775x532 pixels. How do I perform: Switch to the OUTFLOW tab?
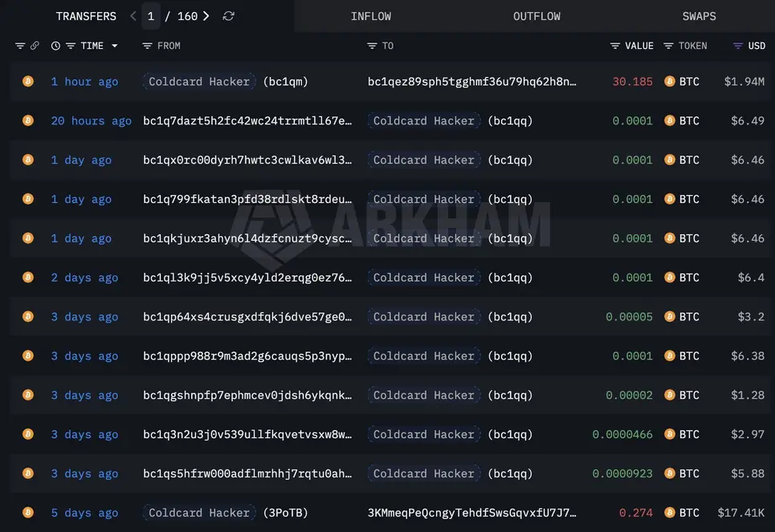click(x=536, y=16)
